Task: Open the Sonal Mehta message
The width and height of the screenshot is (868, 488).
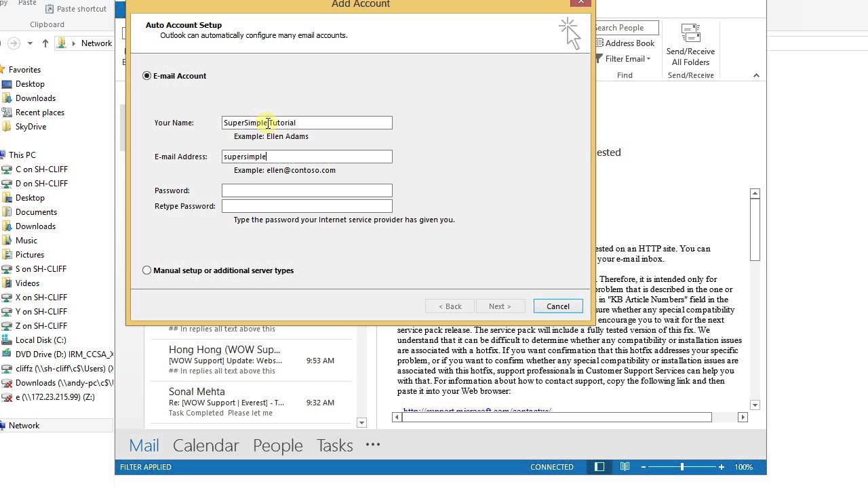Action: coord(251,402)
